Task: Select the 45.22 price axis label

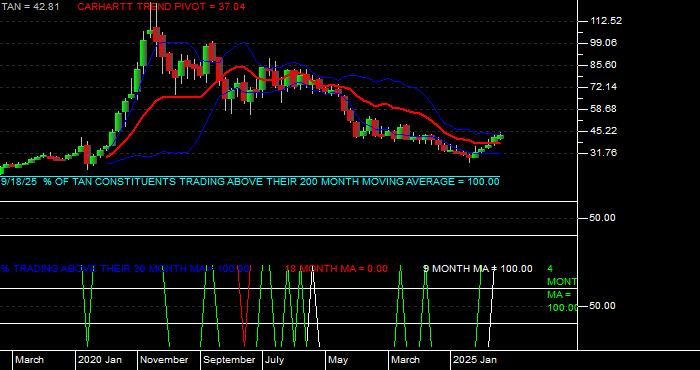Action: [603, 131]
